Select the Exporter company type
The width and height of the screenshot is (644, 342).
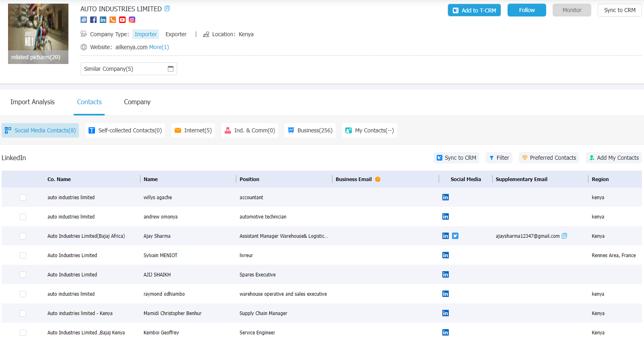coord(176,34)
